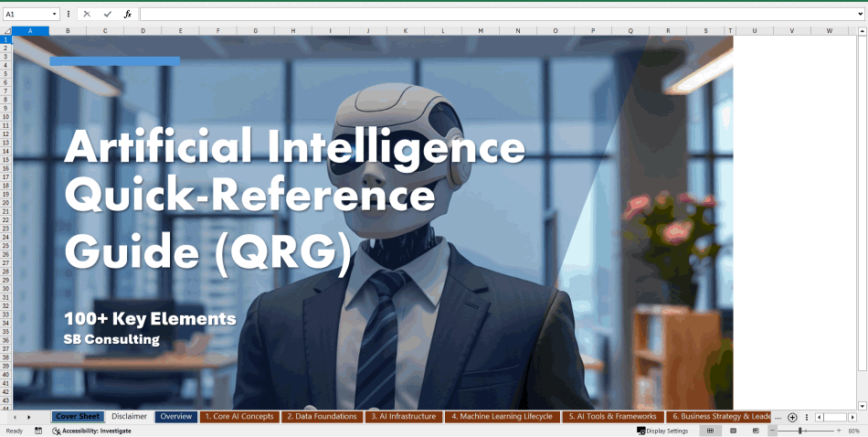Open the 3. AI Infrastructure tab
868x437 pixels.
click(404, 417)
